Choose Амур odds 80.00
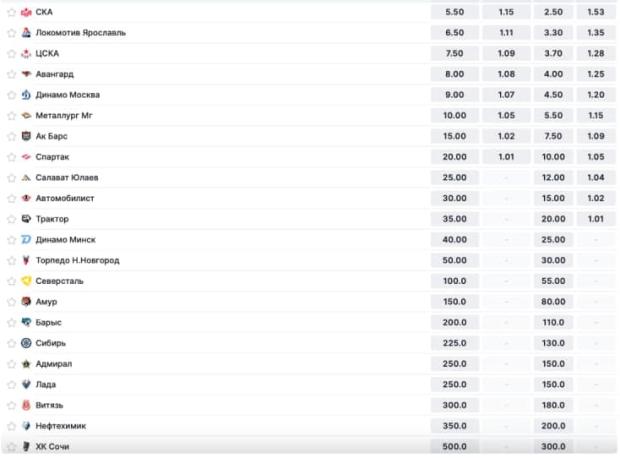The width and height of the screenshot is (620, 458). click(553, 302)
